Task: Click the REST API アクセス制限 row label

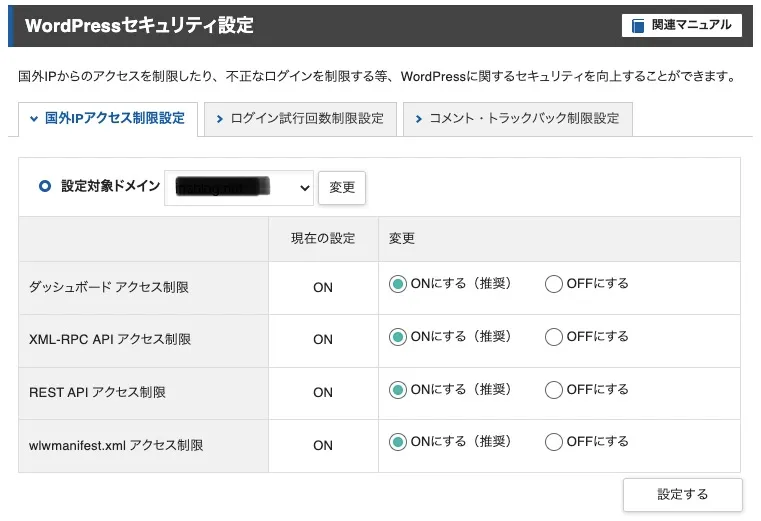Action: pos(97,392)
